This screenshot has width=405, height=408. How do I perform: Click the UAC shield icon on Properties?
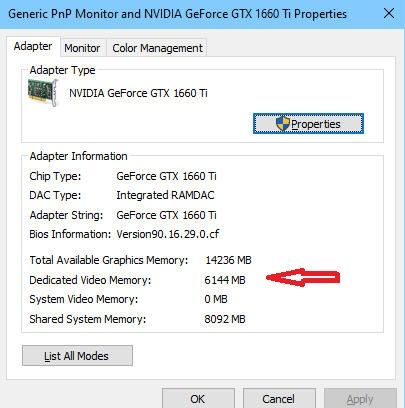[x=283, y=124]
